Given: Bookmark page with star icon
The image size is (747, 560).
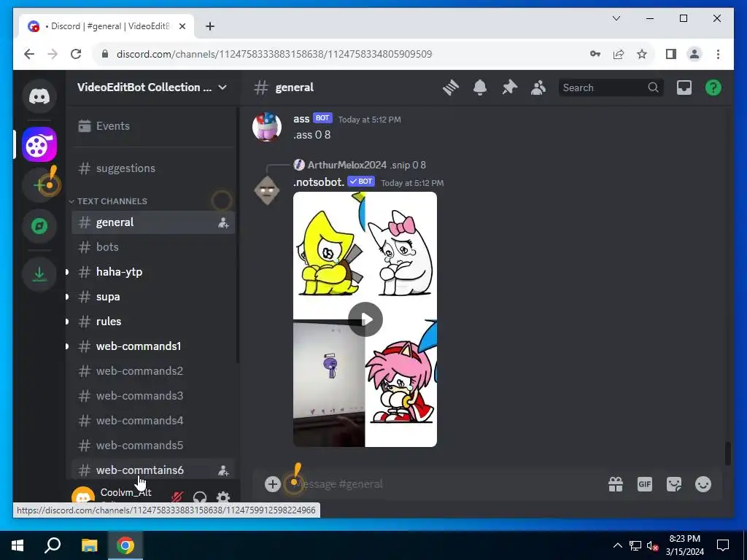Looking at the screenshot, I should point(642,54).
